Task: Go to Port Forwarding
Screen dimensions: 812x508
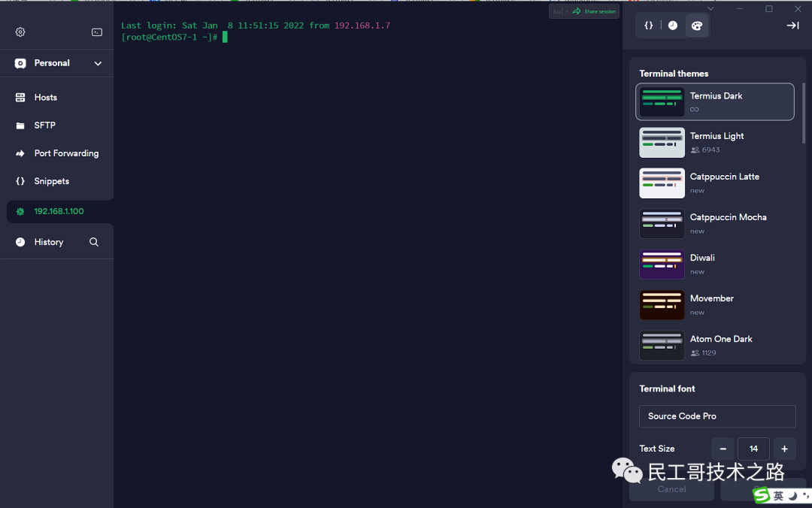Action: 66,153
